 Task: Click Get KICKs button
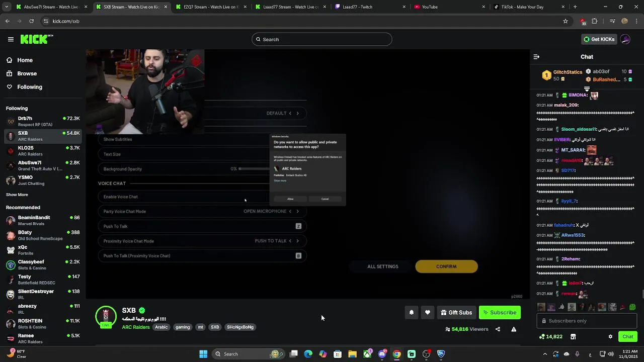tap(599, 39)
